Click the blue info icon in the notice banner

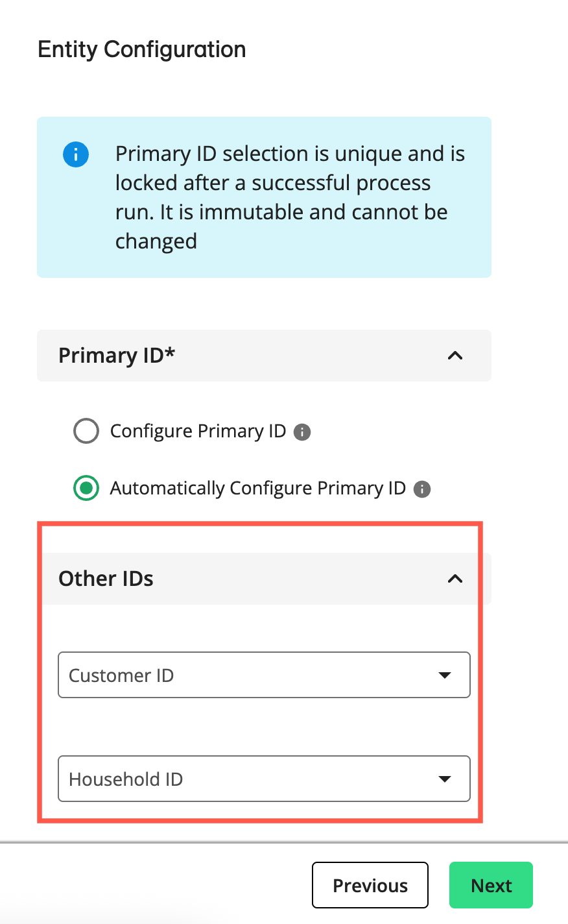tap(76, 154)
